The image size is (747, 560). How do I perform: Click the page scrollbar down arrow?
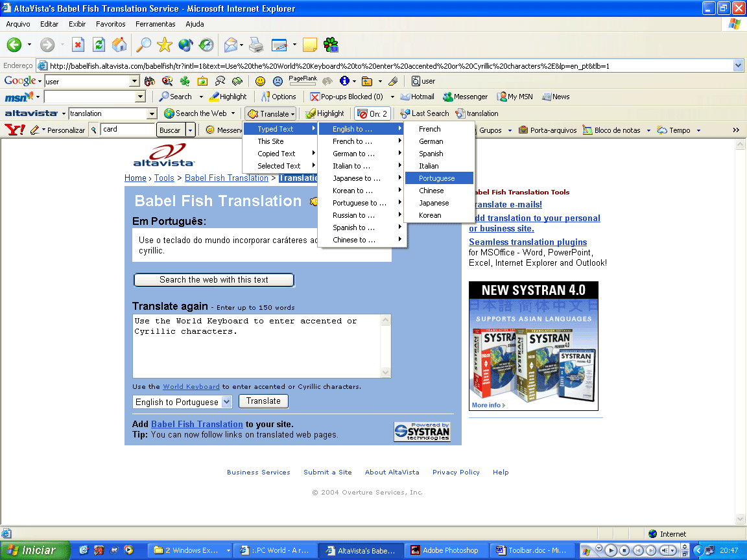[x=740, y=519]
